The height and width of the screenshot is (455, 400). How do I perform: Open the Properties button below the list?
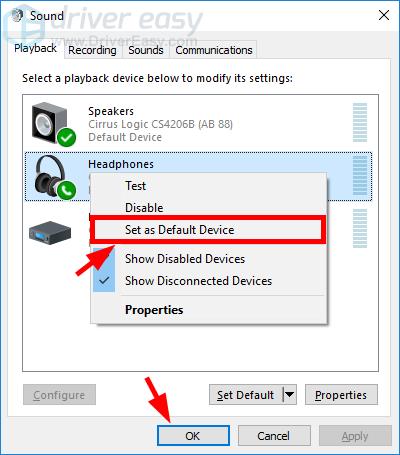(341, 395)
